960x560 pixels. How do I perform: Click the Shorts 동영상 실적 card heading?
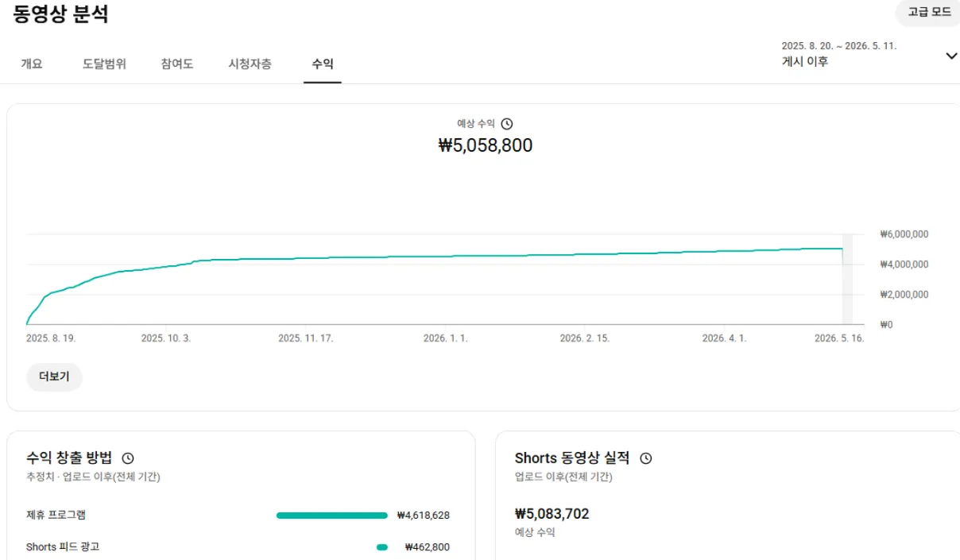(572, 458)
